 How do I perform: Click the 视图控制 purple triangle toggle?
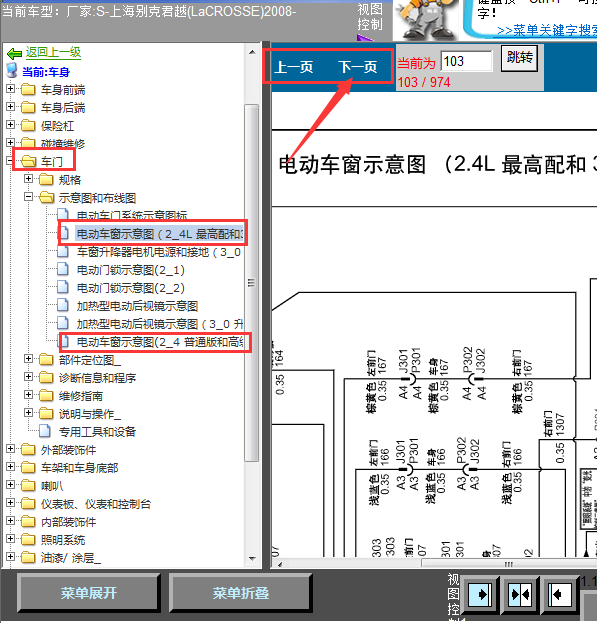pos(365,38)
